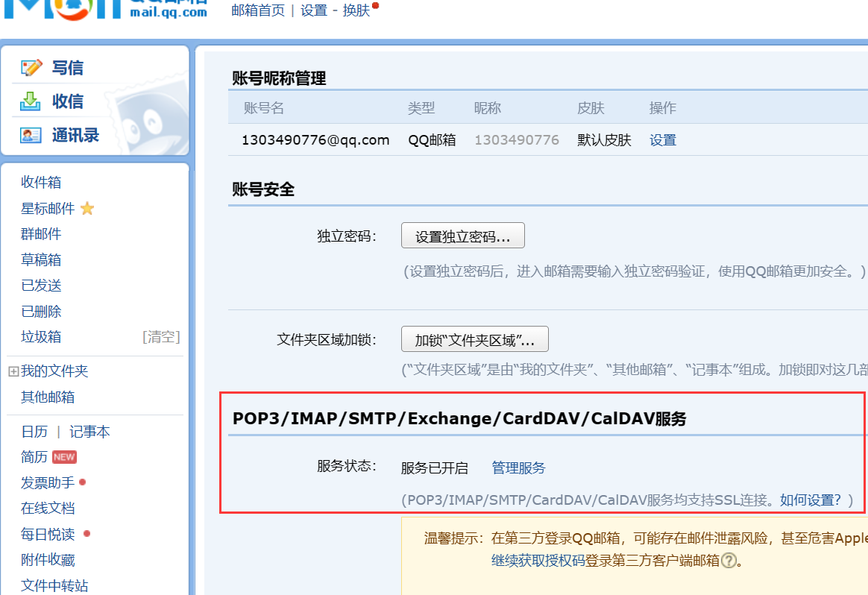Click 管理服务 link
The width and height of the screenshot is (868, 595).
click(519, 467)
